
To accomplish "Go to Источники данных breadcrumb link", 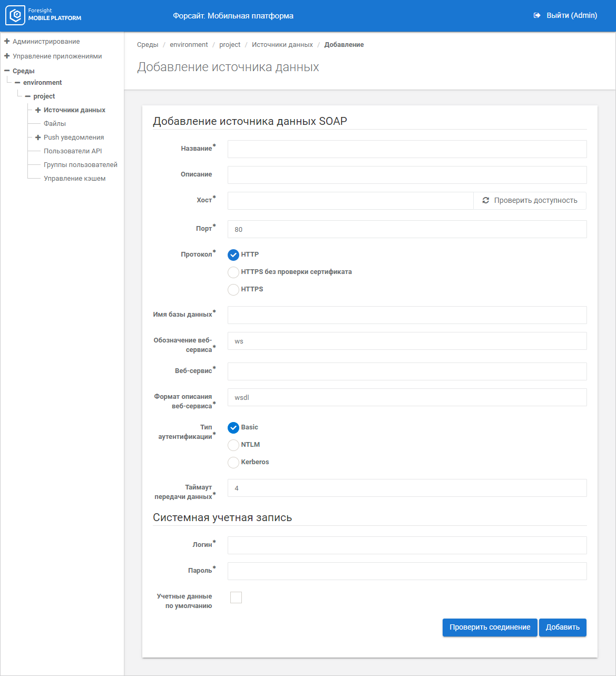I will [282, 45].
